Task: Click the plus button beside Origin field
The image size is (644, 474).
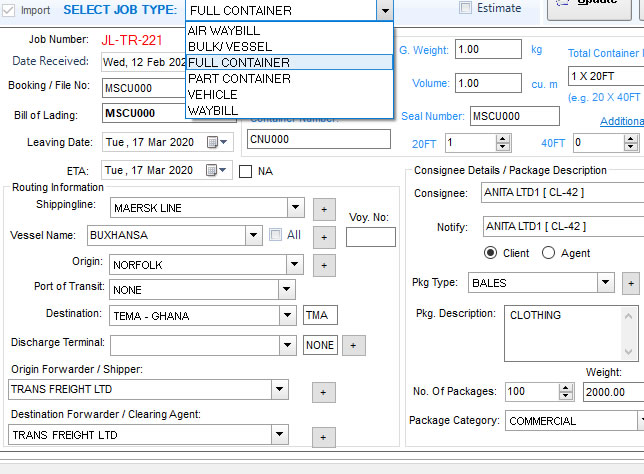Action: [x=323, y=265]
